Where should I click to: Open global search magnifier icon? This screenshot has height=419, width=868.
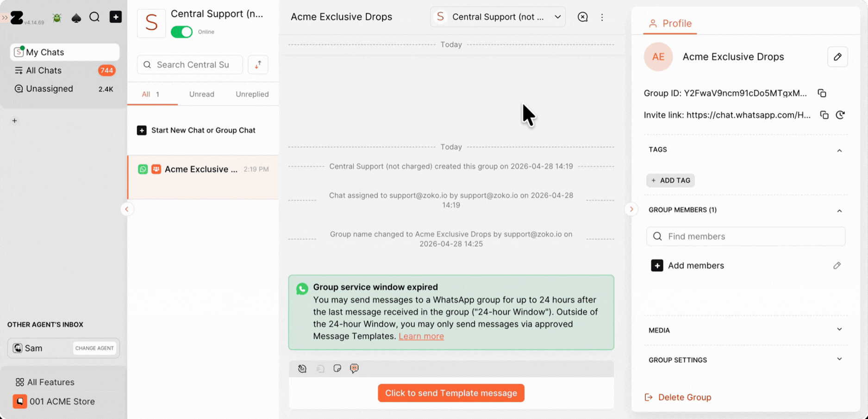click(94, 17)
